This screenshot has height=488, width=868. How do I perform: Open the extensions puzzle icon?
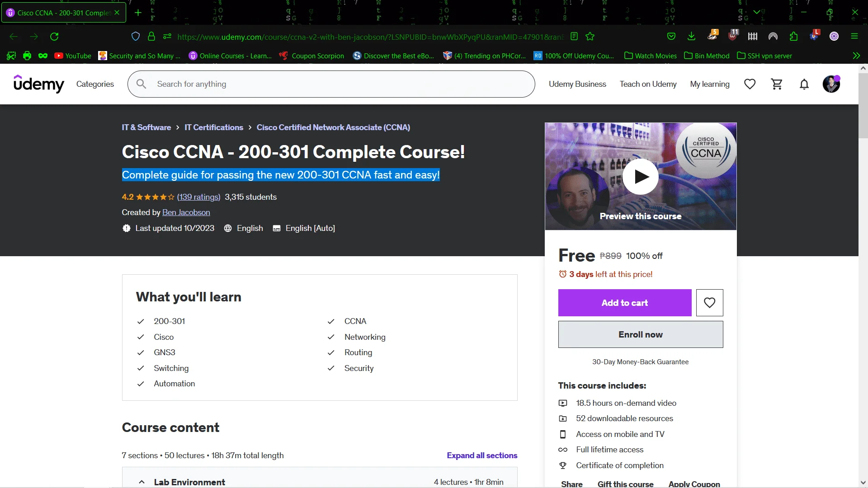[x=793, y=37]
